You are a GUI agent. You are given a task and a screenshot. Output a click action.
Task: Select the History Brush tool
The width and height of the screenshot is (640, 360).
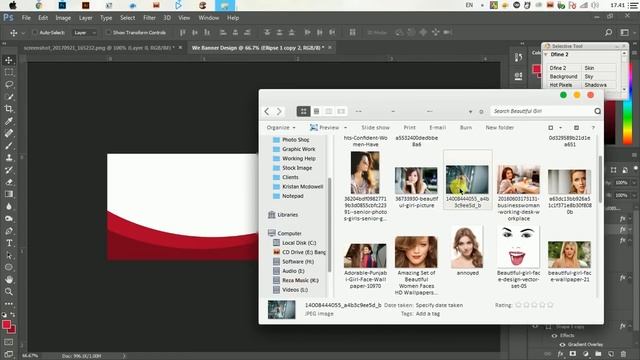(9, 170)
